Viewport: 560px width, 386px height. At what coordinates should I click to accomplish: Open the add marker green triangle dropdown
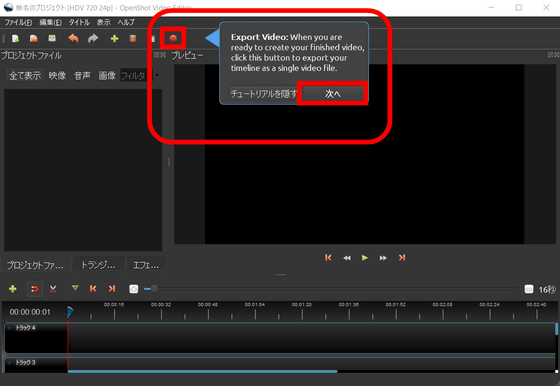(x=75, y=288)
